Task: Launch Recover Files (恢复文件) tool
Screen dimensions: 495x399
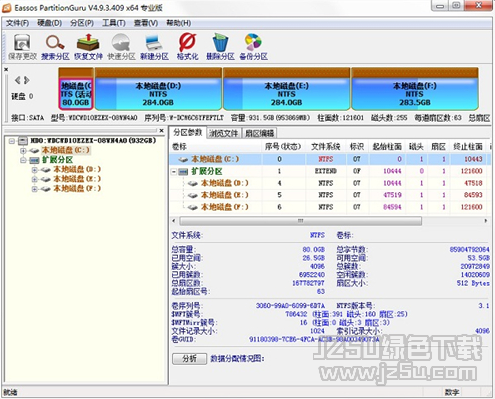Action: coord(88,47)
